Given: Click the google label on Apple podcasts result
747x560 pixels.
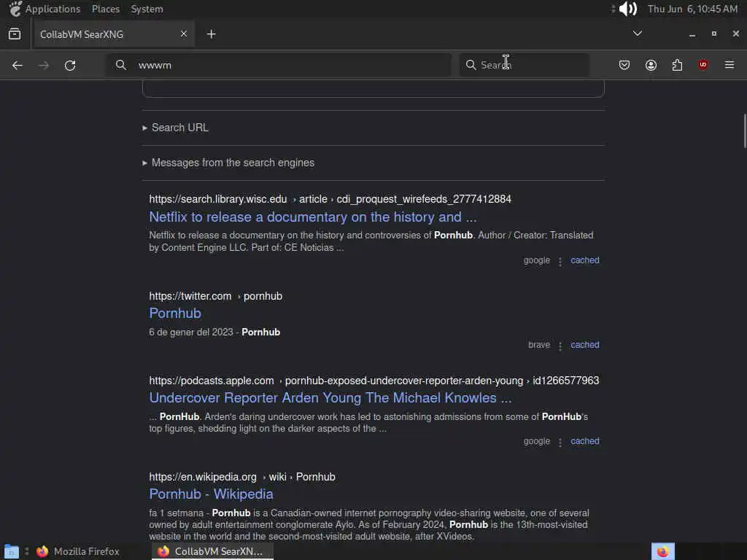Looking at the screenshot, I should coord(536,441).
